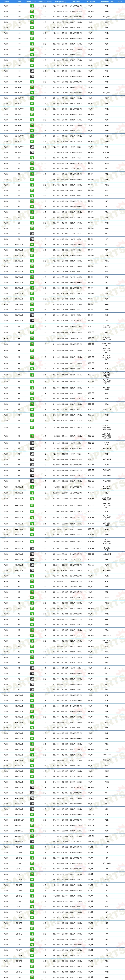Click petrol icon for 100 AVANT 4.2 ABH
This screenshot has width=125, height=980.
tap(32, 142)
